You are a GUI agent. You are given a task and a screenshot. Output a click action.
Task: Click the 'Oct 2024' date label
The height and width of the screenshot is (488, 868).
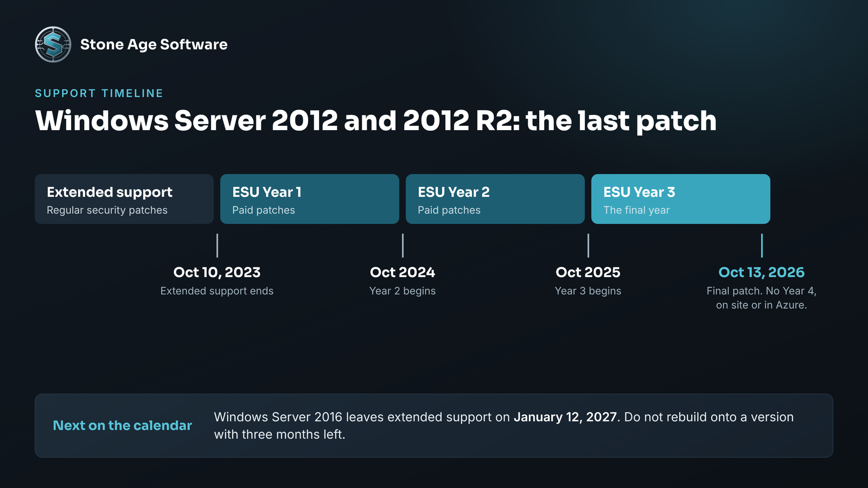click(x=403, y=272)
